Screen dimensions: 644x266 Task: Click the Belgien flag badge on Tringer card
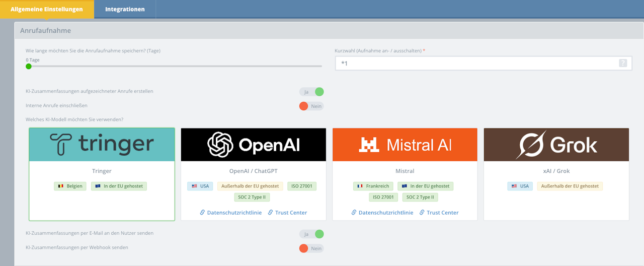70,186
